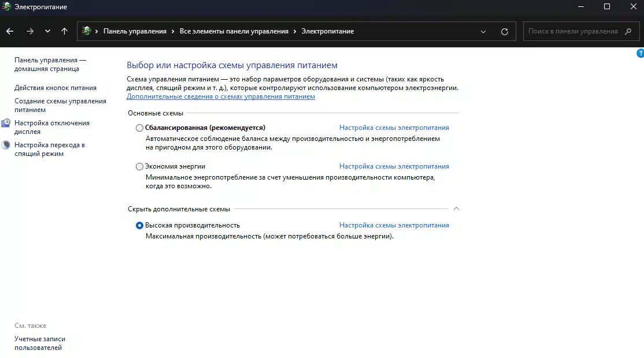644x358 pixels.
Task: Click the Back navigation arrow
Action: pyautogui.click(x=10, y=31)
